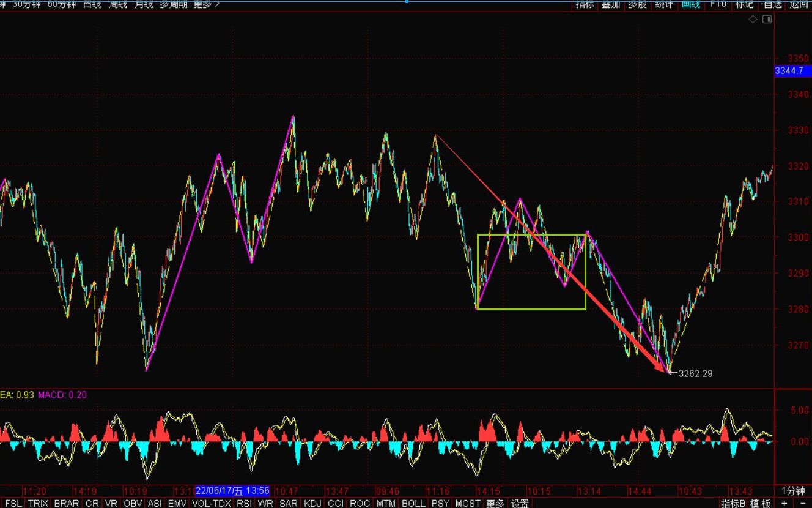Switch to the 30分钟 period
The width and height of the screenshot is (812, 508).
(26, 4)
